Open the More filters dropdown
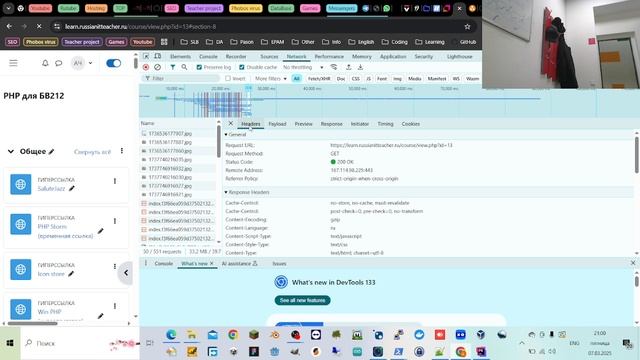Image resolution: width=640 pixels, height=360 pixels. (271, 78)
